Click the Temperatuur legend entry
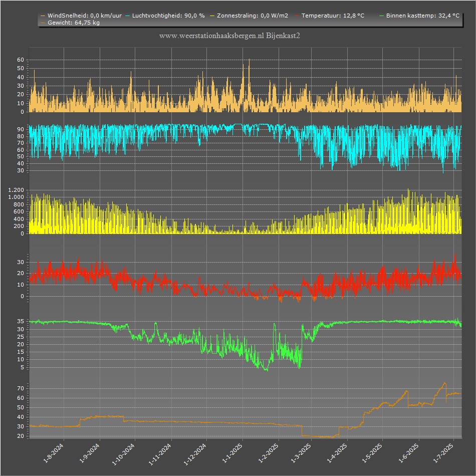 click(329, 16)
